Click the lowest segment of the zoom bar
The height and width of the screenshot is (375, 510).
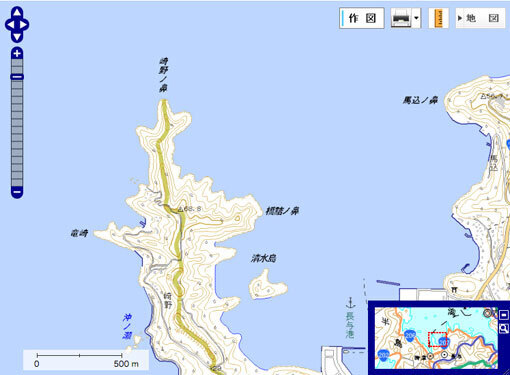(x=17, y=183)
